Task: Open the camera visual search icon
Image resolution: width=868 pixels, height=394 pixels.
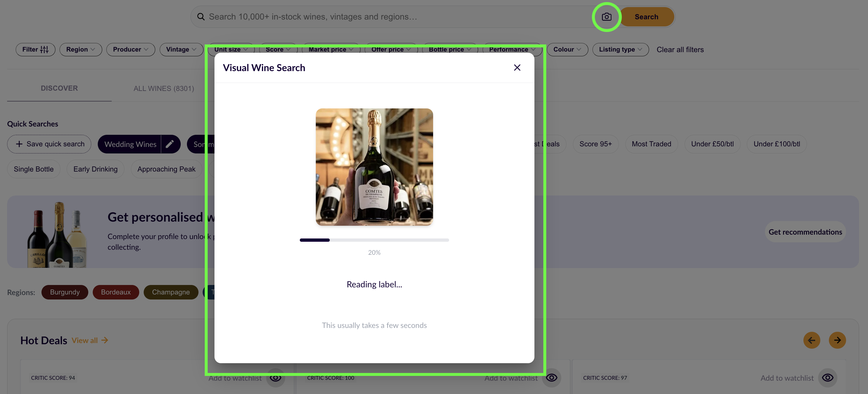Action: (x=606, y=17)
